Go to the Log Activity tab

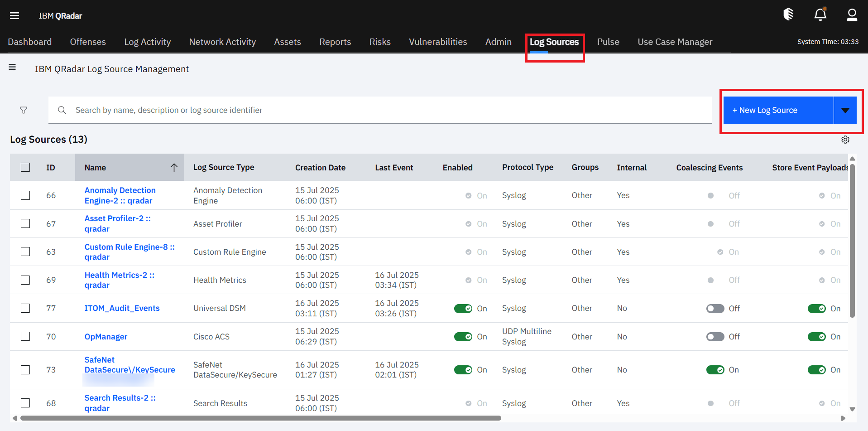coord(148,42)
